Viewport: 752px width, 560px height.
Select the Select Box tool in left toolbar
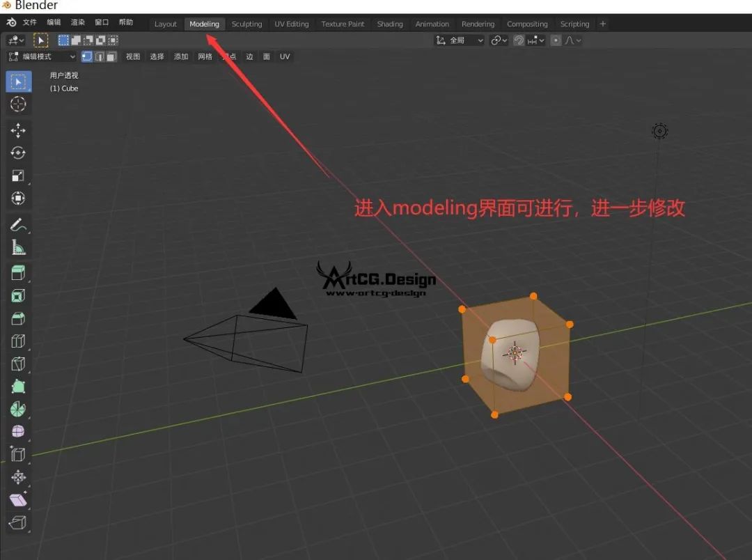coord(18,81)
